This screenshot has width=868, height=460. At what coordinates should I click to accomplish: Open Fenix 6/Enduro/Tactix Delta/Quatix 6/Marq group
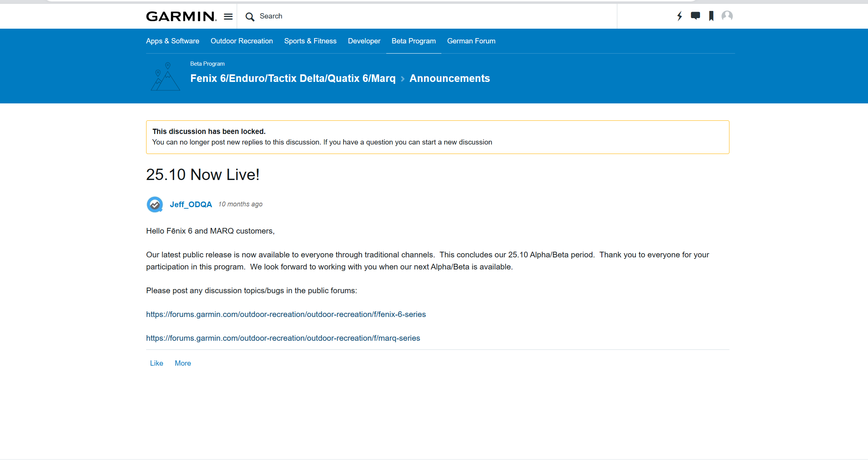293,78
